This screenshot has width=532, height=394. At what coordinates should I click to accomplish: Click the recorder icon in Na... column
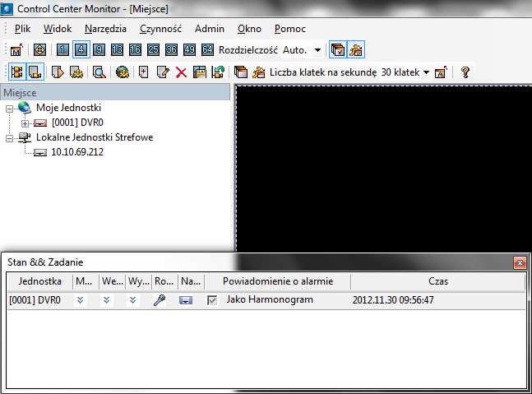[186, 301]
